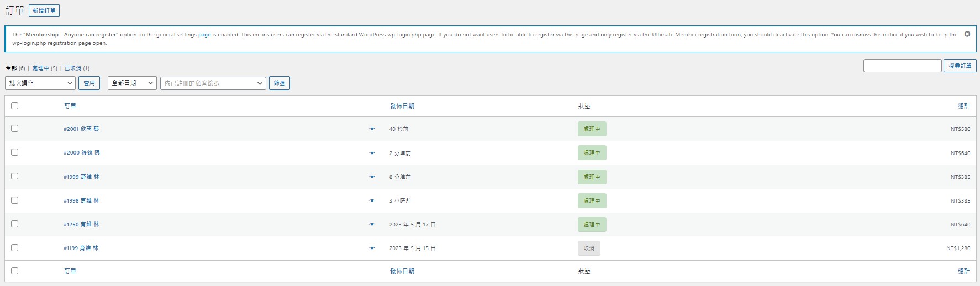Click the 新增訂單 add order button
The width and height of the screenshot is (980, 286).
pyautogui.click(x=44, y=10)
